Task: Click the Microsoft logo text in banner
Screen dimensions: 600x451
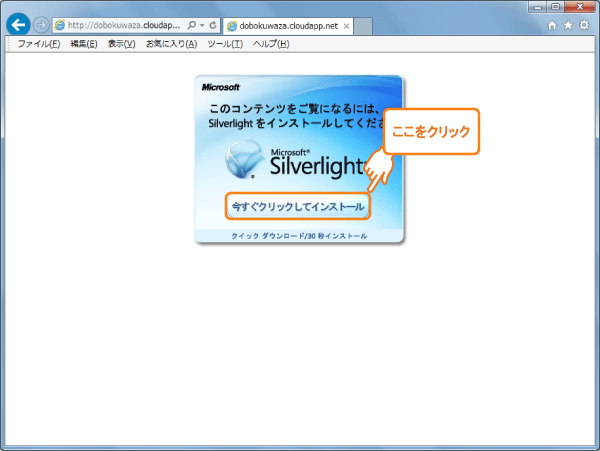Action: (220, 87)
